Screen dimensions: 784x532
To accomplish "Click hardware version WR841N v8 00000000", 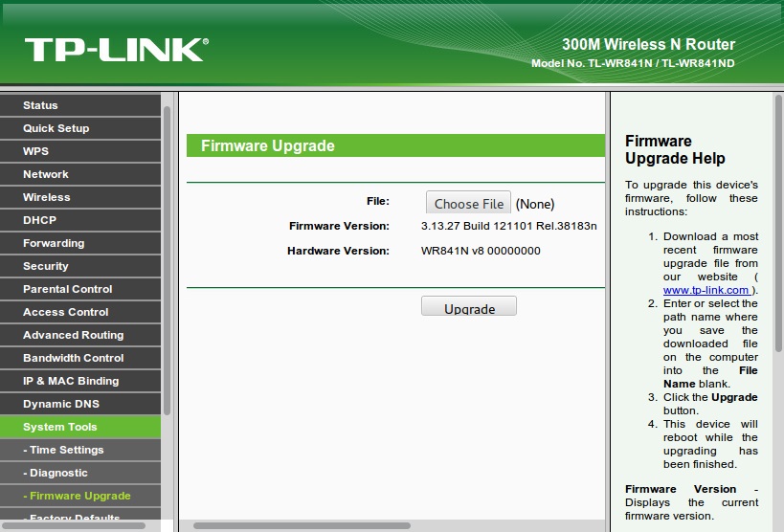I will (481, 251).
